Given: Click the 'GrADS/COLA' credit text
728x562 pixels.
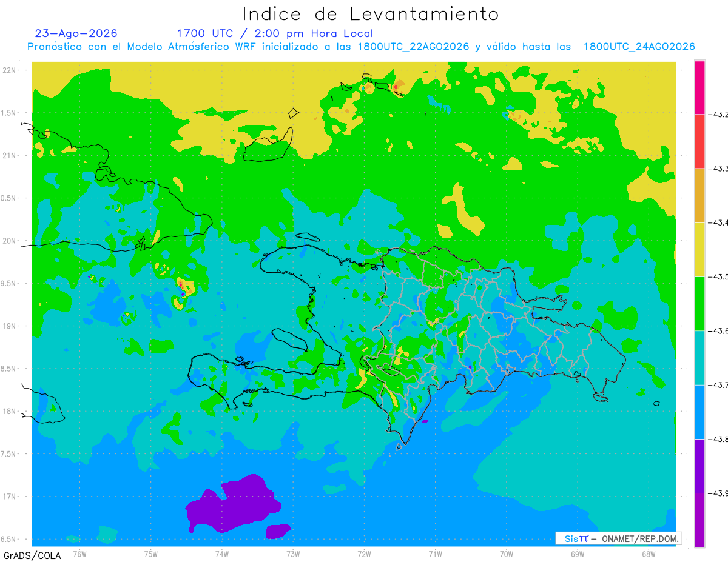Looking at the screenshot, I should pos(32,555).
